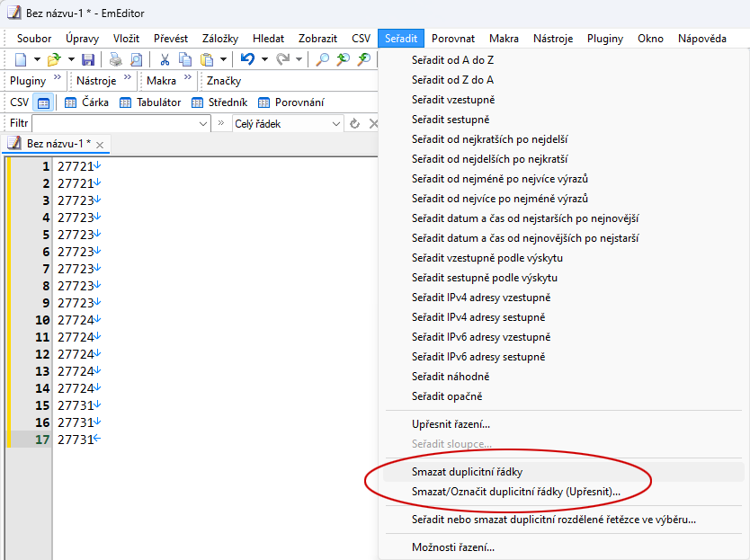Select Tabulátor CSV mode
The height and width of the screenshot is (560, 750).
pos(150,102)
